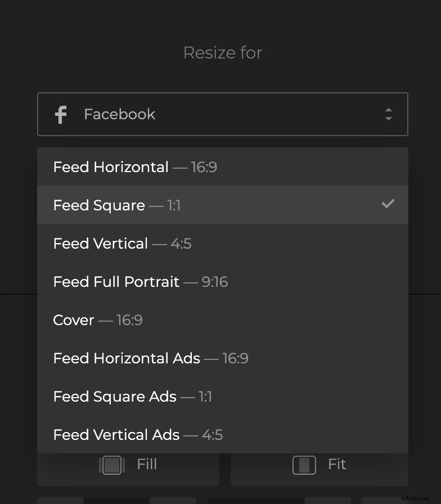The image size is (441, 504).
Task: Click the Fit mode square icon
Action: (x=303, y=465)
